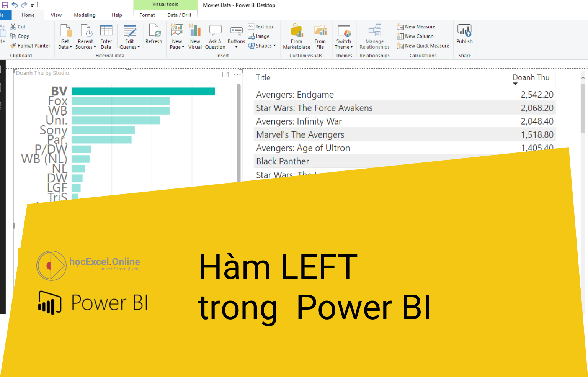Cut the selected visual
Screen dimensions: 588x377
(18, 26)
